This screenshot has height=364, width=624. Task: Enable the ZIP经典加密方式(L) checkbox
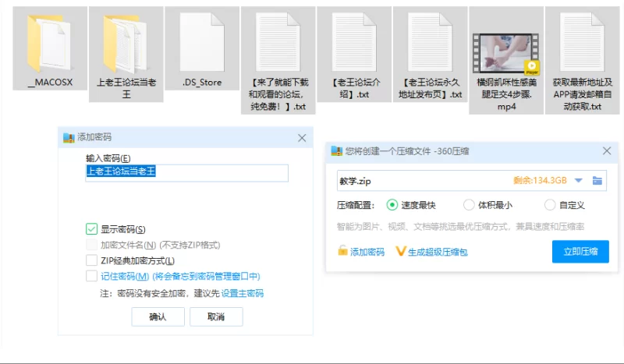pyautogui.click(x=91, y=260)
